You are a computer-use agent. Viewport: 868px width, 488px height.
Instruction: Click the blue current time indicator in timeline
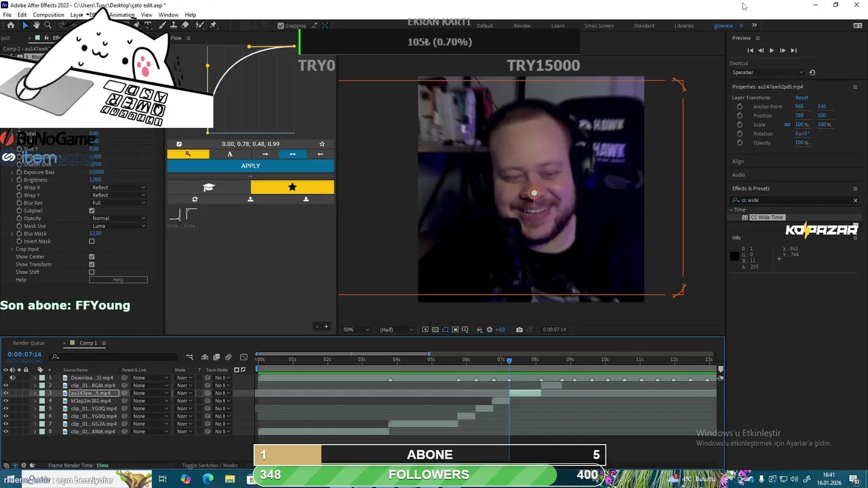(x=509, y=361)
